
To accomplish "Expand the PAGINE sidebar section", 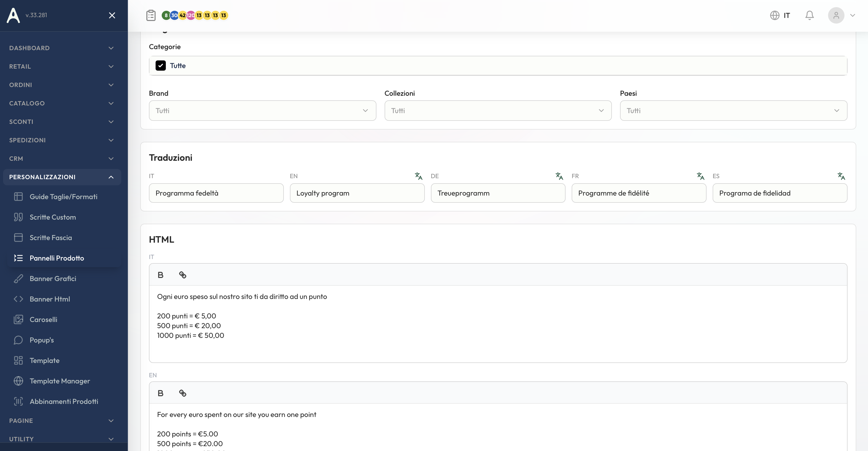I will point(61,421).
